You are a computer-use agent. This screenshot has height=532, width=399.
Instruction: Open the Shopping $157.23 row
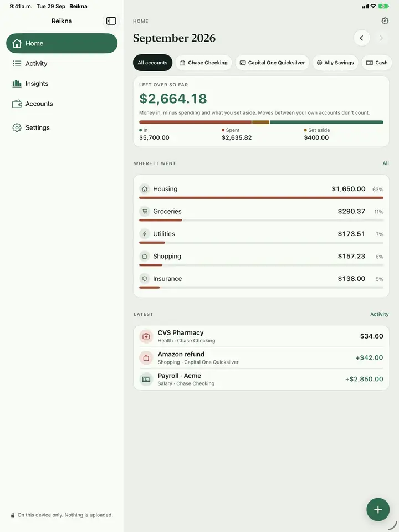click(261, 259)
